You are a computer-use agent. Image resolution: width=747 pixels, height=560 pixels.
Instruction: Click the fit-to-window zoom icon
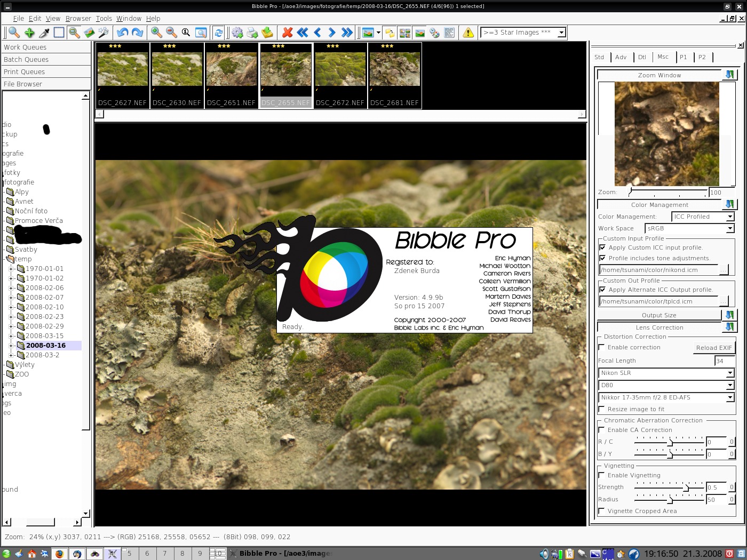point(201,33)
